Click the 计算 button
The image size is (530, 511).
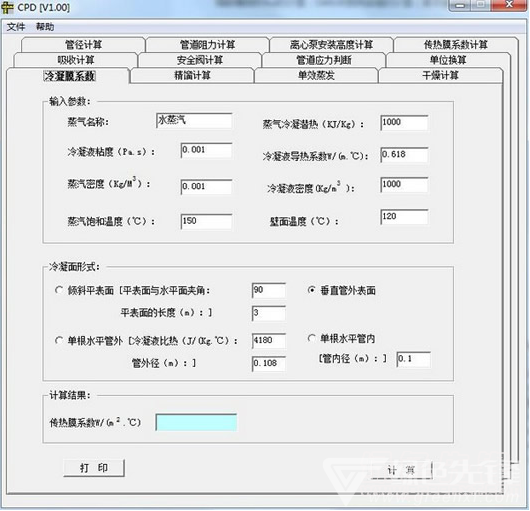(x=401, y=470)
